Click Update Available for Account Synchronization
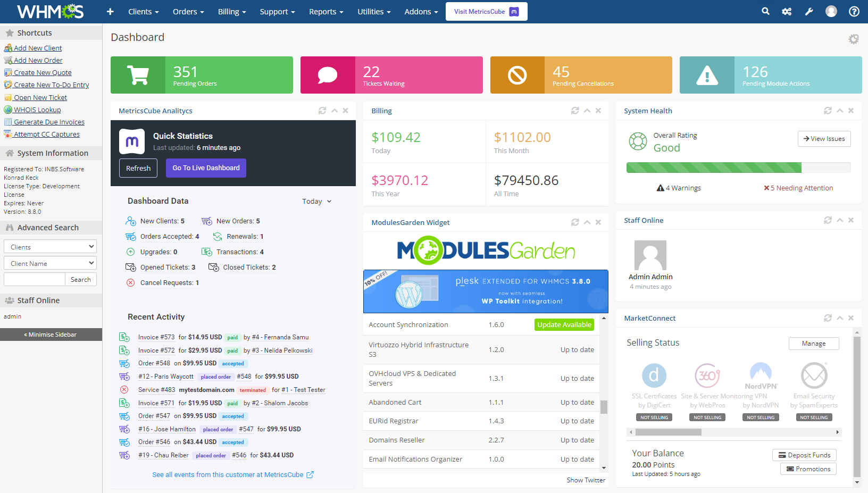 [564, 325]
